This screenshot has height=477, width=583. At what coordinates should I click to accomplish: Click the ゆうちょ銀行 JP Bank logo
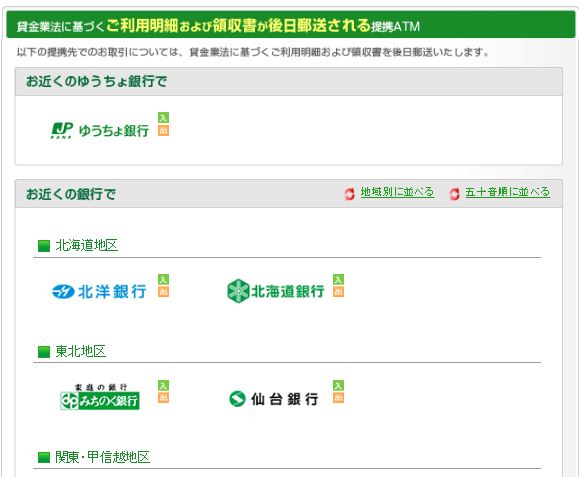tap(100, 130)
